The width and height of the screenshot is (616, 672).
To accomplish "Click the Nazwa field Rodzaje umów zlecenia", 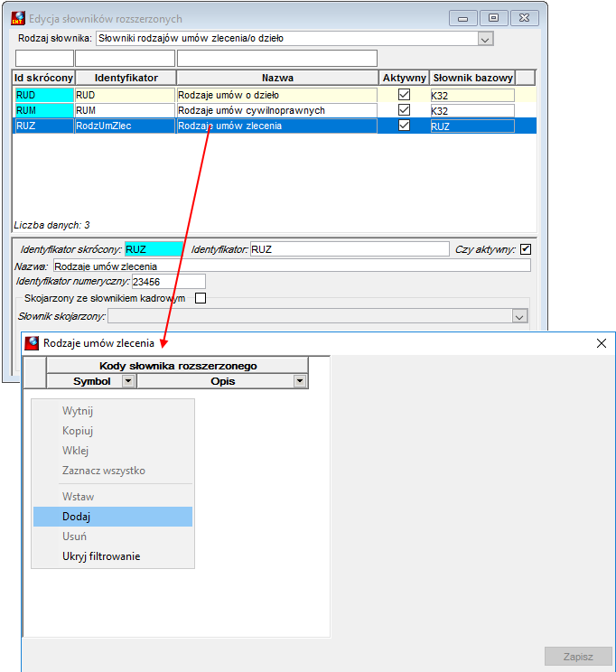I will tap(292, 266).
